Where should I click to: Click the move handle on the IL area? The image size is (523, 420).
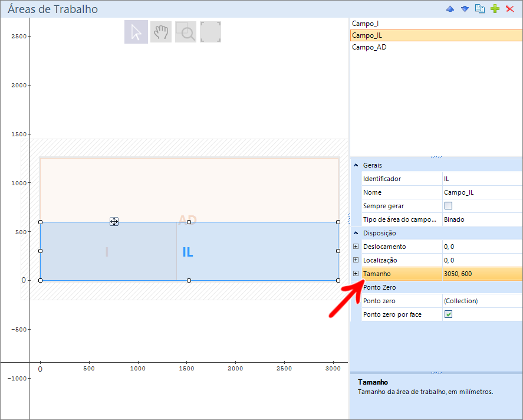click(x=114, y=222)
